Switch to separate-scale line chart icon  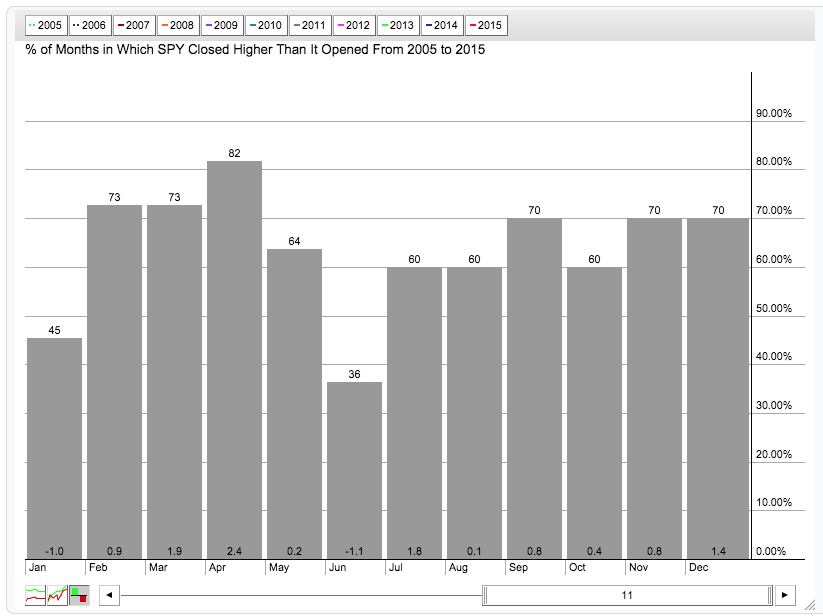[x=35, y=595]
